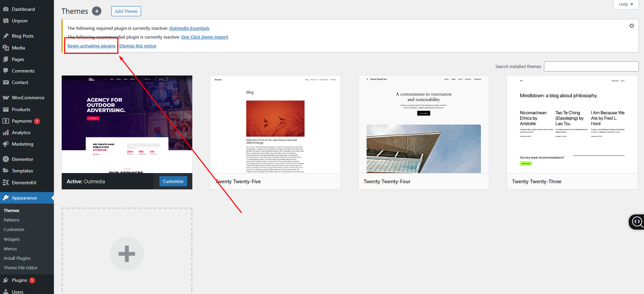
Task: Click the Dashboard icon in sidebar
Action: click(x=6, y=9)
